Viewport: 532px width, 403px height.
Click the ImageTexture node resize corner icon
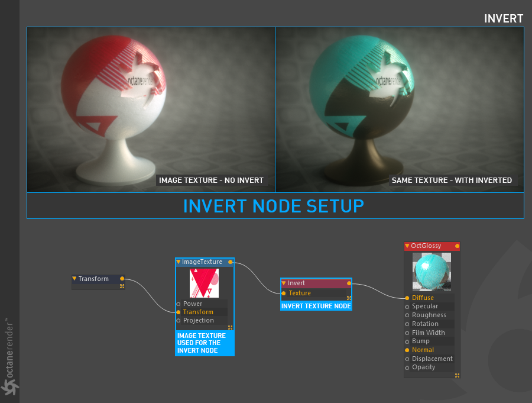(x=230, y=327)
